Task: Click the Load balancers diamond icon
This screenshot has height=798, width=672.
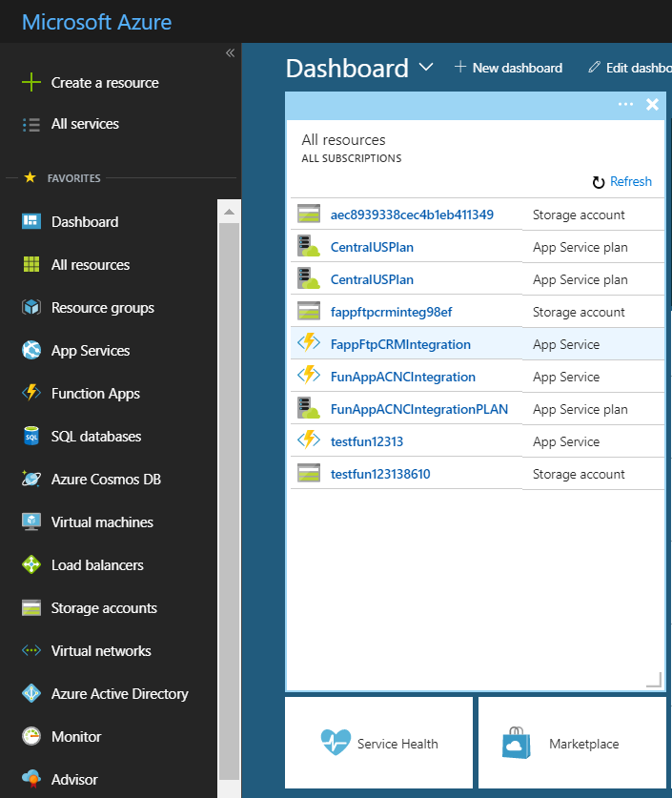Action: 31,564
